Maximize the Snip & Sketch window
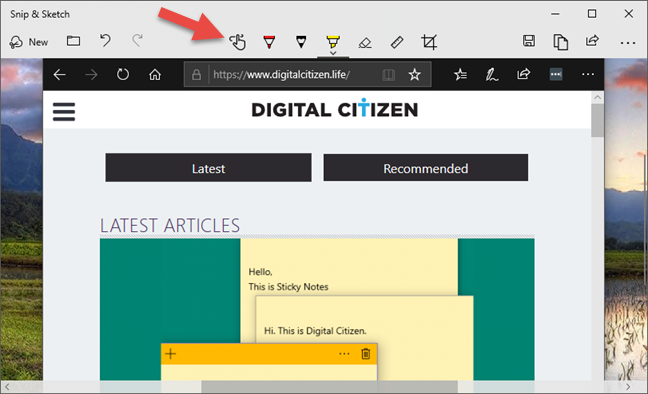Image resolution: width=648 pixels, height=394 pixels. click(592, 14)
